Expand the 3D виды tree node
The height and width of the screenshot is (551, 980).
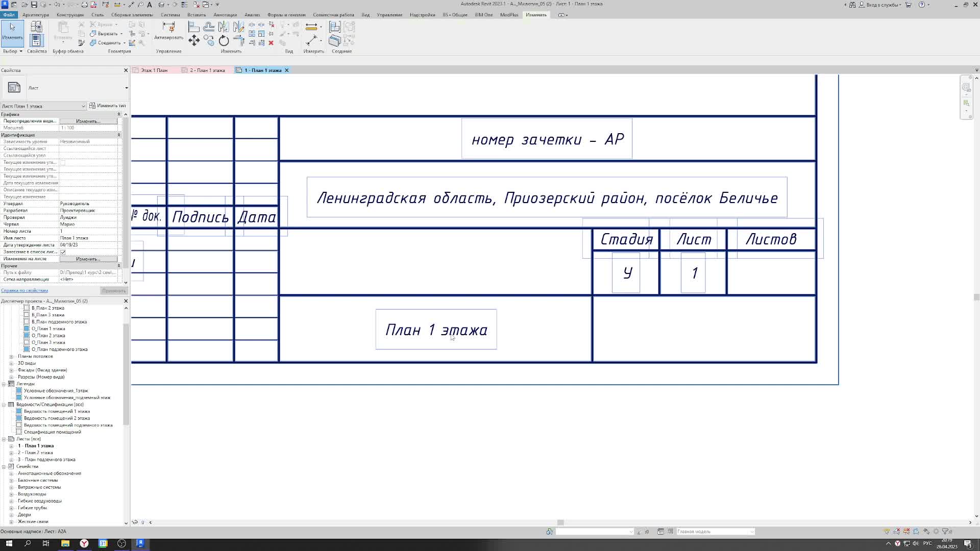click(11, 363)
